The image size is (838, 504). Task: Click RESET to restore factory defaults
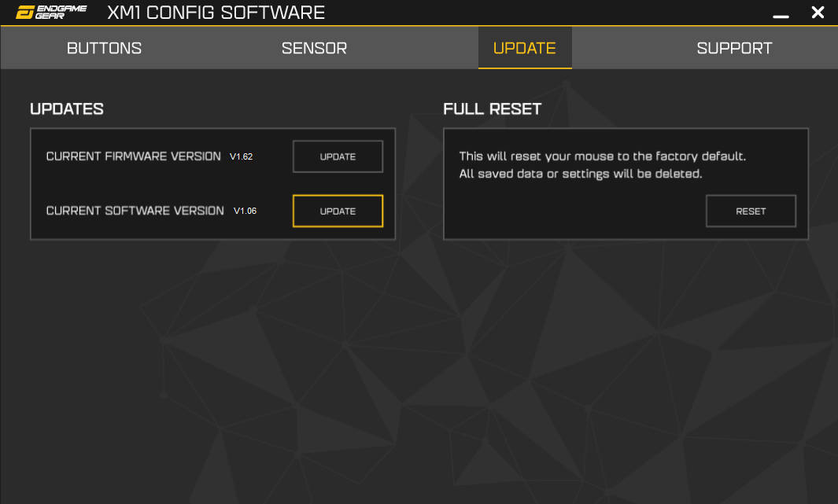[x=751, y=211]
